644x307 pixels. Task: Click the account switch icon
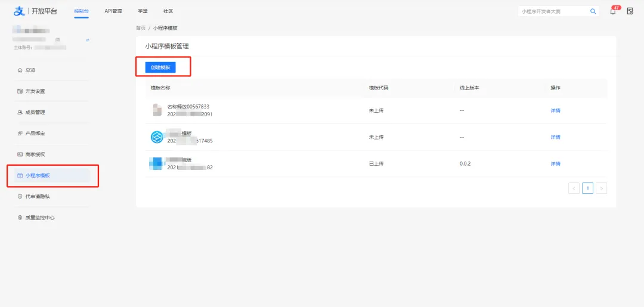coord(88,40)
